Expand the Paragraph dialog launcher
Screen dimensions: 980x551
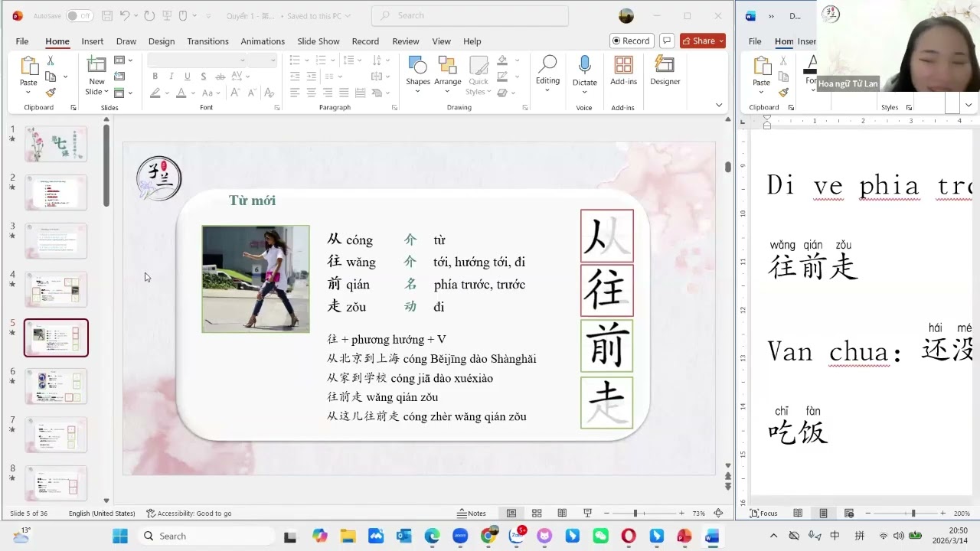[x=394, y=108]
